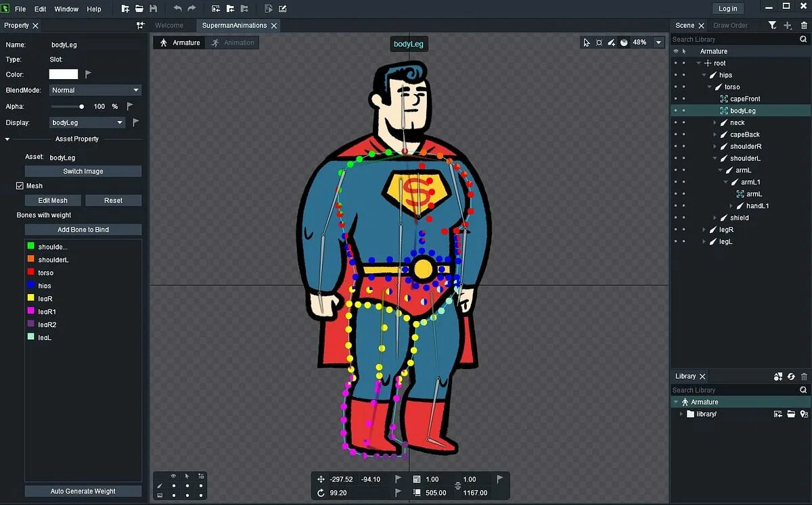Toggle all visibility via eye header icon
Image resolution: width=812 pixels, height=505 pixels.
point(675,51)
